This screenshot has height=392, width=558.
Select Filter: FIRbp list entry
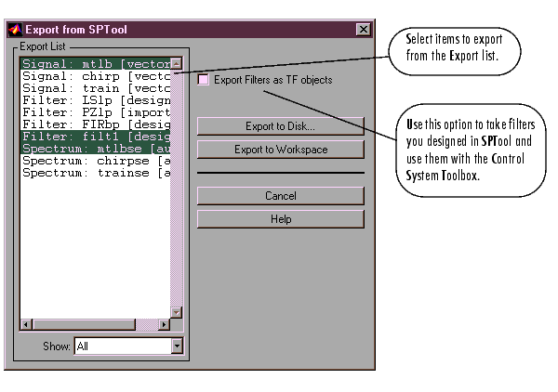pos(96,124)
